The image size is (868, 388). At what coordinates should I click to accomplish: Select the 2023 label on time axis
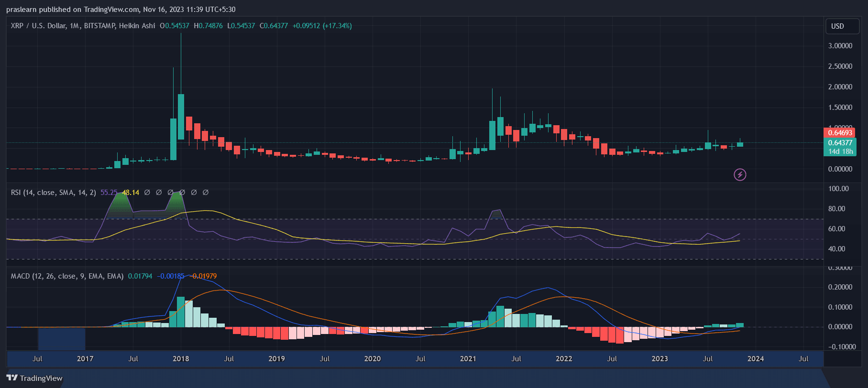click(659, 359)
